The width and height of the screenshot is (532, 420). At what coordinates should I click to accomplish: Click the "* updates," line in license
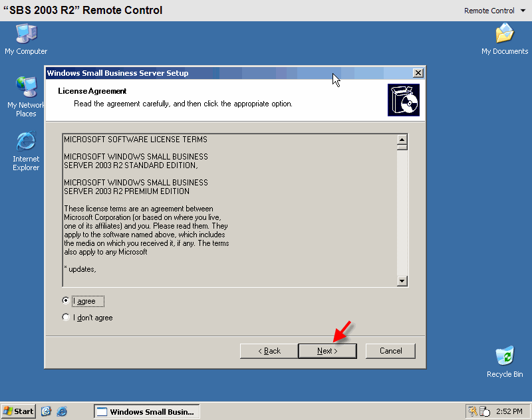click(x=80, y=269)
